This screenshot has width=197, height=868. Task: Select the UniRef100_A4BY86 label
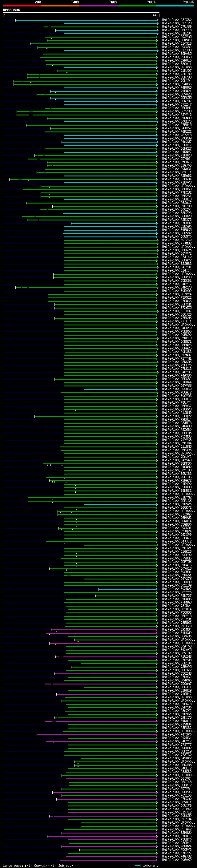click(177, 372)
